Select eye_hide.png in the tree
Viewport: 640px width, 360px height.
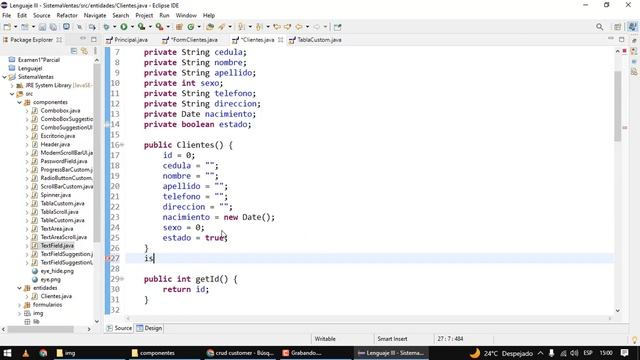[x=57, y=271]
